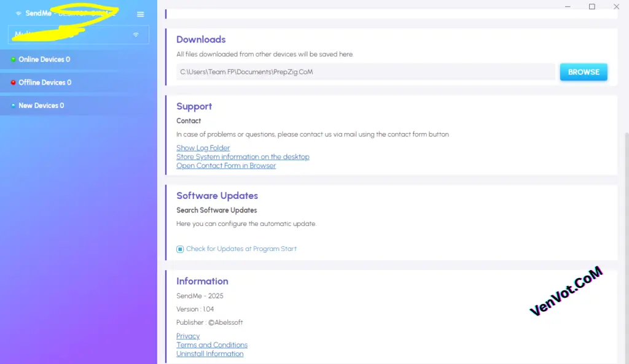Open the Privacy link
Viewport: 629px width, 364px height.
click(188, 336)
